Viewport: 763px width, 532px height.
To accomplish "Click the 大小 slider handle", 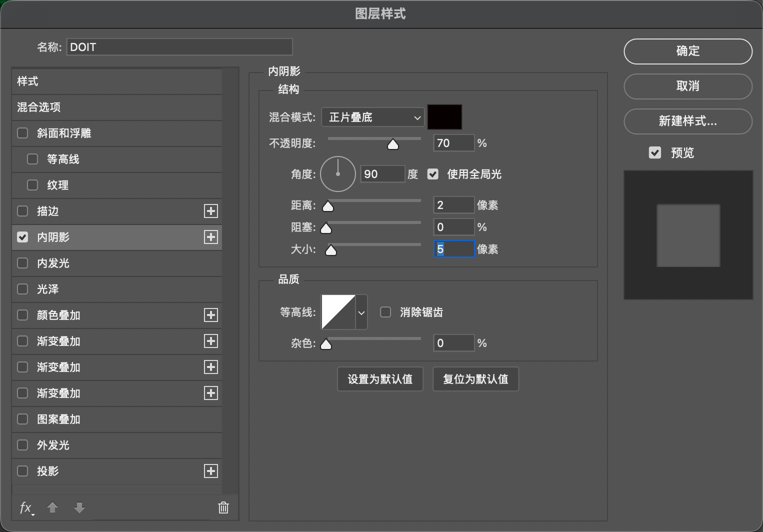I will (x=331, y=250).
